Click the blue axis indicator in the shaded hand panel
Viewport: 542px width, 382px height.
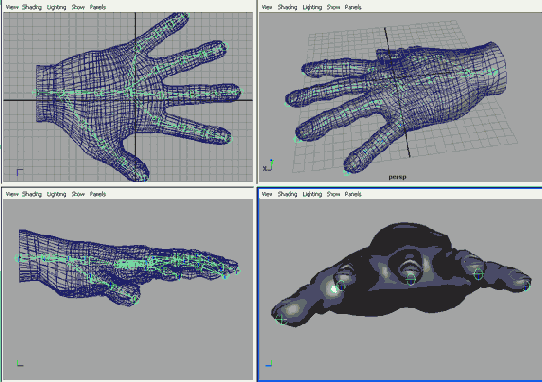pos(269,364)
